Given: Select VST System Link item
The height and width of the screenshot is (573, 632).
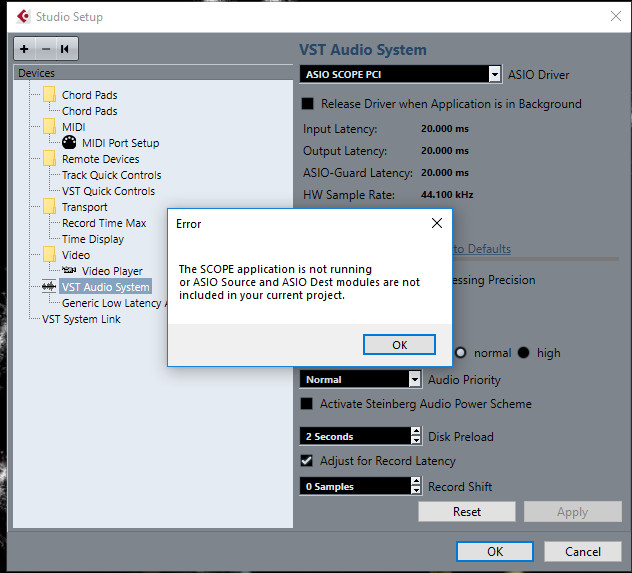Looking at the screenshot, I should [81, 319].
